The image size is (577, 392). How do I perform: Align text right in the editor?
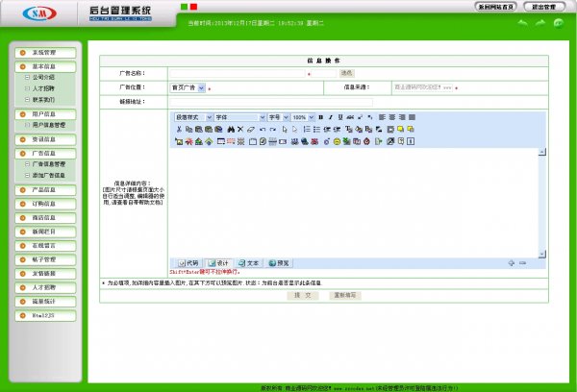[x=402, y=117]
